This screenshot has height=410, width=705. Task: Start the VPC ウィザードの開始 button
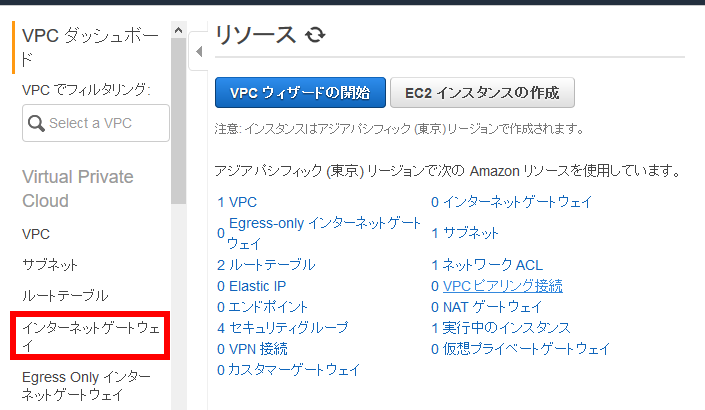[x=300, y=93]
